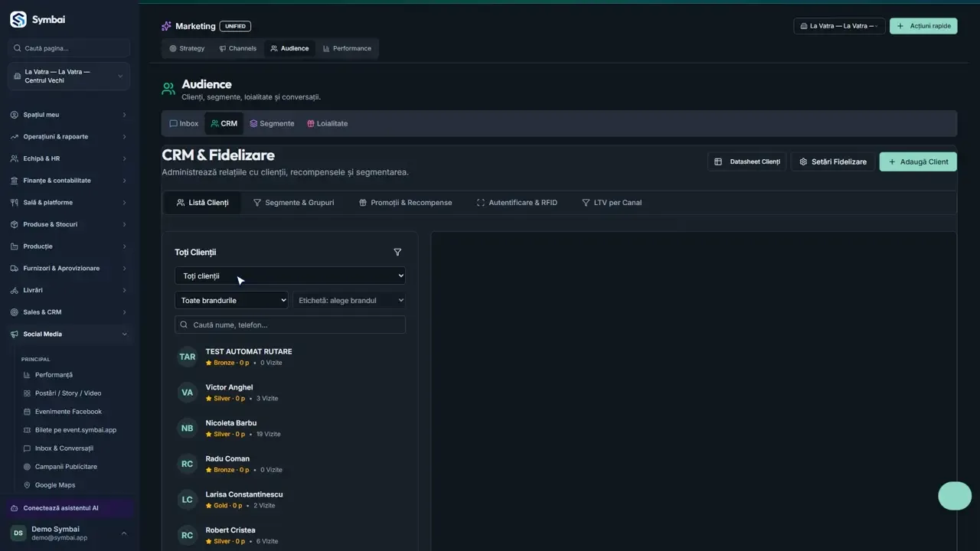Open the floating chat bubble button
The image size is (980, 551).
pos(955,496)
